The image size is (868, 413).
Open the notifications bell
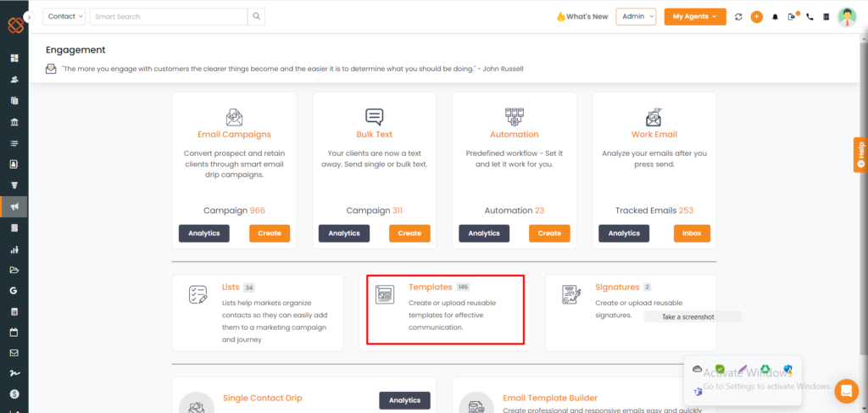tap(775, 17)
